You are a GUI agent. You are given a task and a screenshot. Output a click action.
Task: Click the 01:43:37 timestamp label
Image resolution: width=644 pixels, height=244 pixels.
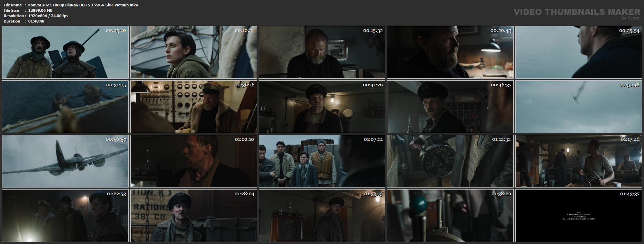point(630,194)
